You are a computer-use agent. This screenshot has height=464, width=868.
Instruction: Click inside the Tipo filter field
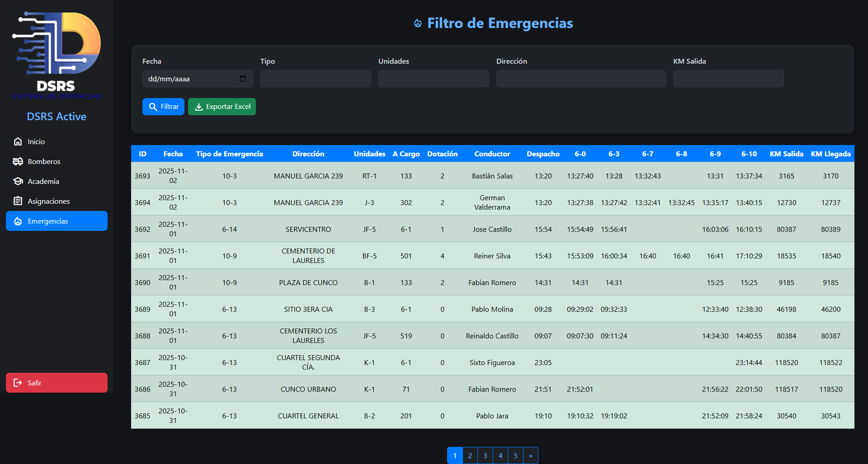click(x=315, y=78)
